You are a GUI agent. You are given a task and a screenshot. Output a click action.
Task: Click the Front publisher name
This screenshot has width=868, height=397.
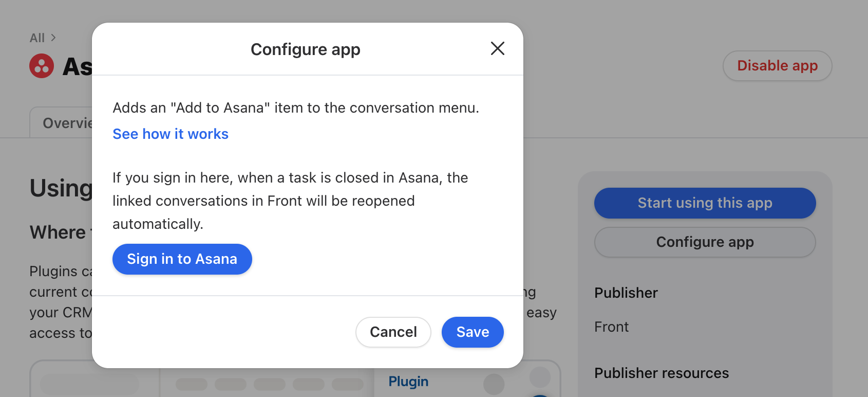pos(611,327)
